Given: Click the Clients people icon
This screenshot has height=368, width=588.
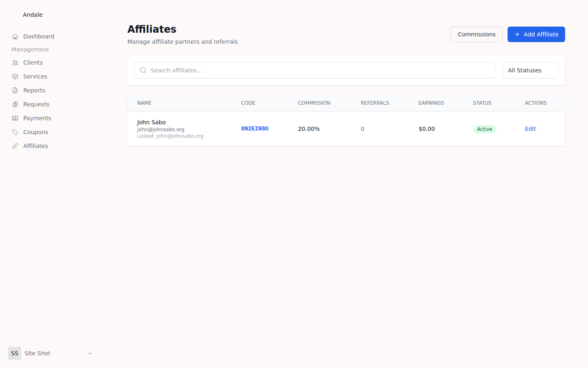Looking at the screenshot, I should 15,63.
